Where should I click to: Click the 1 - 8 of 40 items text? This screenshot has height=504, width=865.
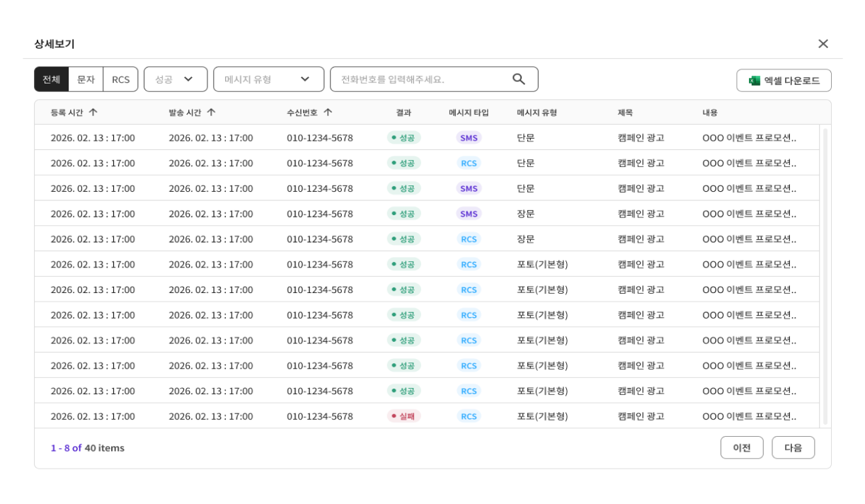(x=87, y=448)
